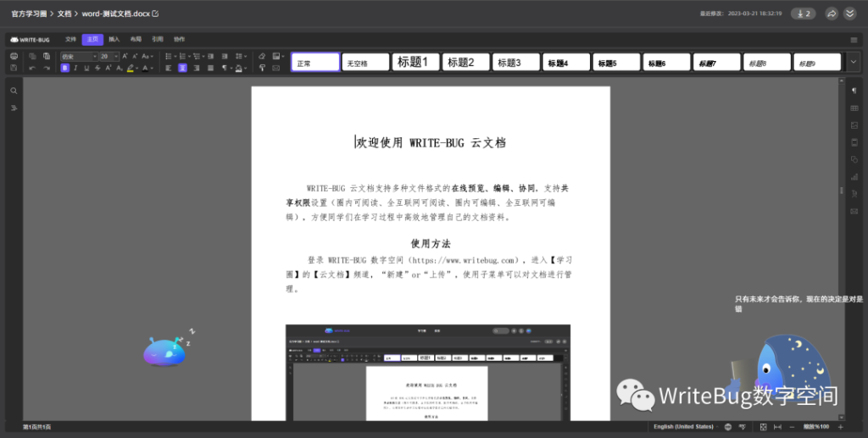Viewport: 868px width, 438px height.
Task: Click the zoom in plus button
Action: click(x=841, y=427)
